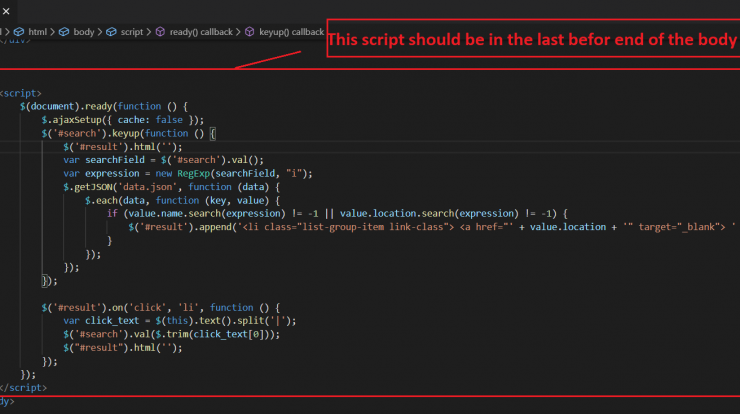
Task: Expand the chevron after script breadcrumb
Action: point(149,32)
